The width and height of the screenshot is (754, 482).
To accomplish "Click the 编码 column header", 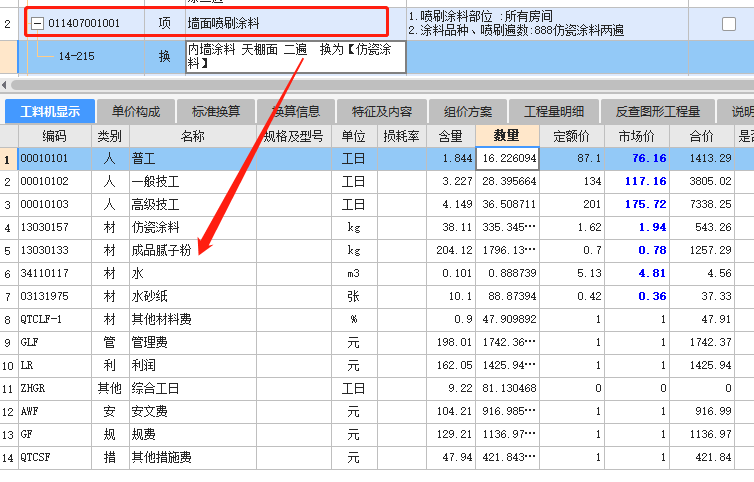I will click(x=54, y=136).
